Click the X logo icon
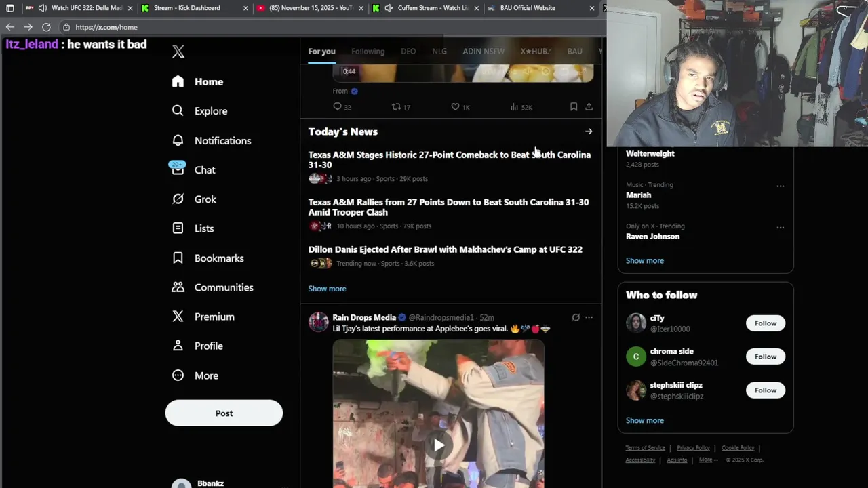 (178, 52)
